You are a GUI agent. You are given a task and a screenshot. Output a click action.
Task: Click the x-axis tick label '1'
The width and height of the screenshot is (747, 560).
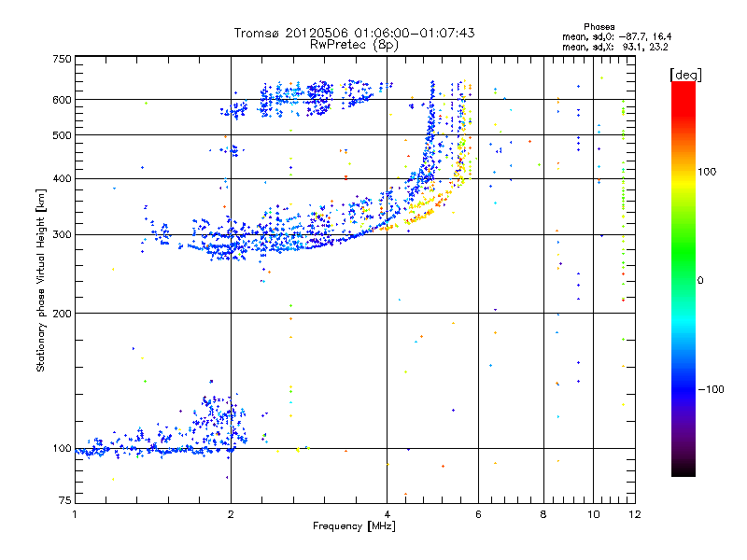click(75, 514)
